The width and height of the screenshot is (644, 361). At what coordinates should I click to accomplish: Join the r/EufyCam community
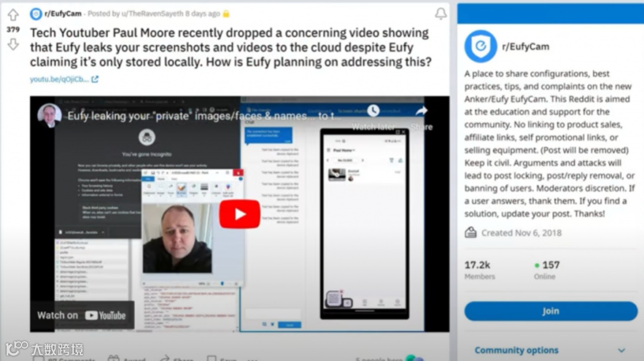(551, 311)
